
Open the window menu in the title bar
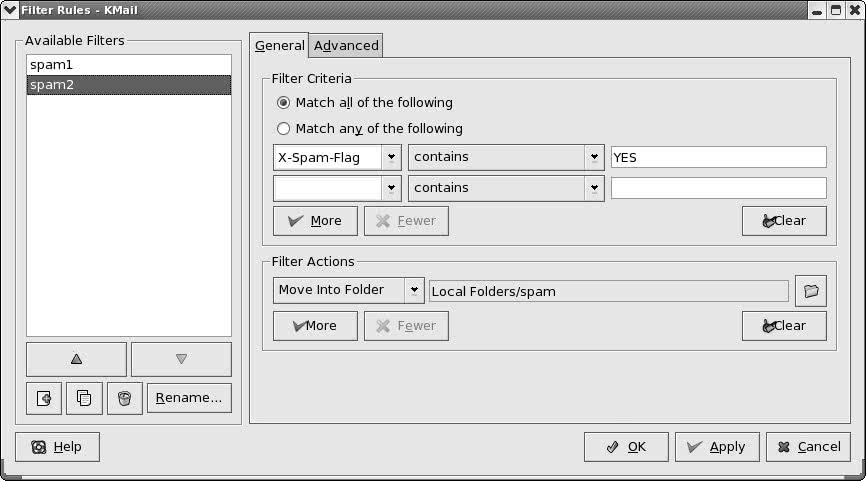pyautogui.click(x=10, y=10)
